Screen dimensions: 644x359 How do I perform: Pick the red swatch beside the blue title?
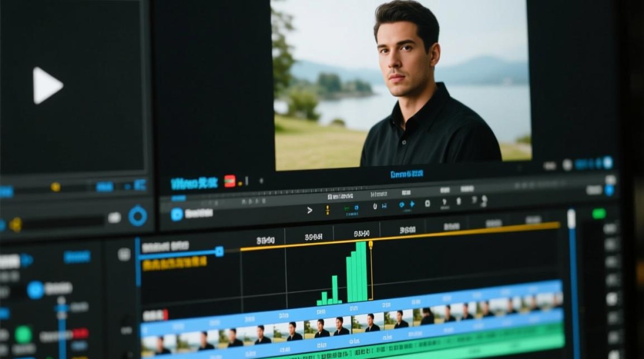click(x=230, y=181)
